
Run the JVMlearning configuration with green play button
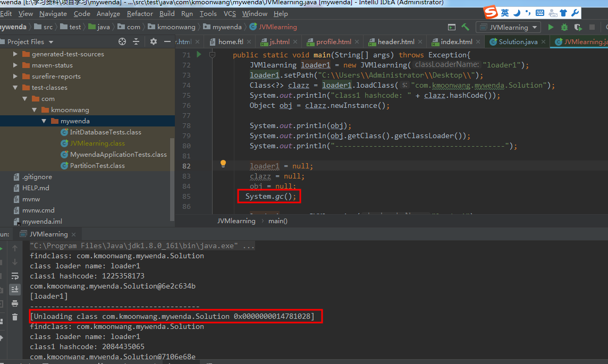click(x=551, y=27)
